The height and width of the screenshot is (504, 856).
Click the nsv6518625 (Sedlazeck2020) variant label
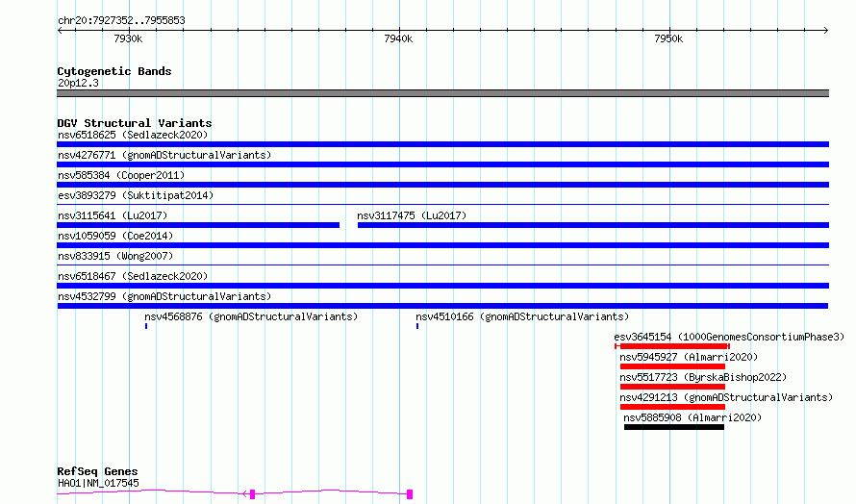pos(133,135)
